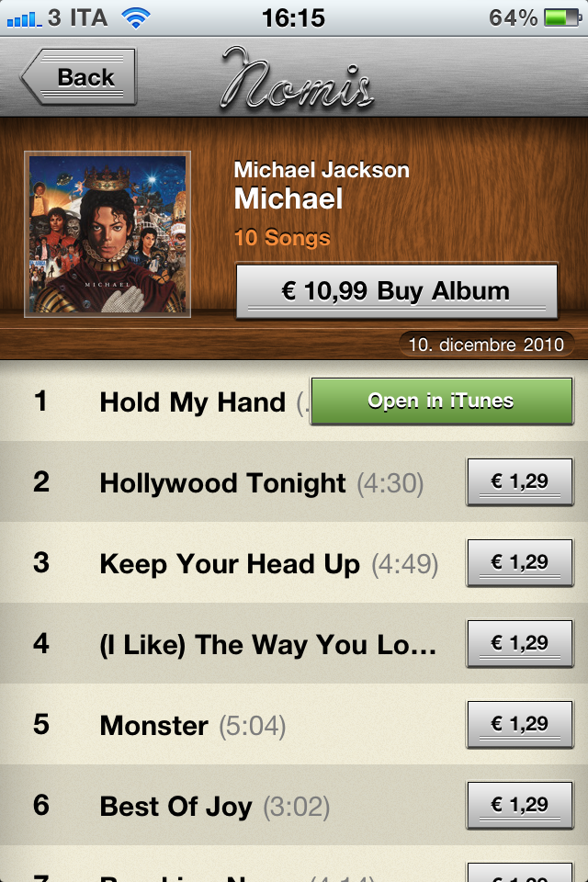Select the Best Of Joy track title
The width and height of the screenshot is (588, 882).
(x=176, y=807)
